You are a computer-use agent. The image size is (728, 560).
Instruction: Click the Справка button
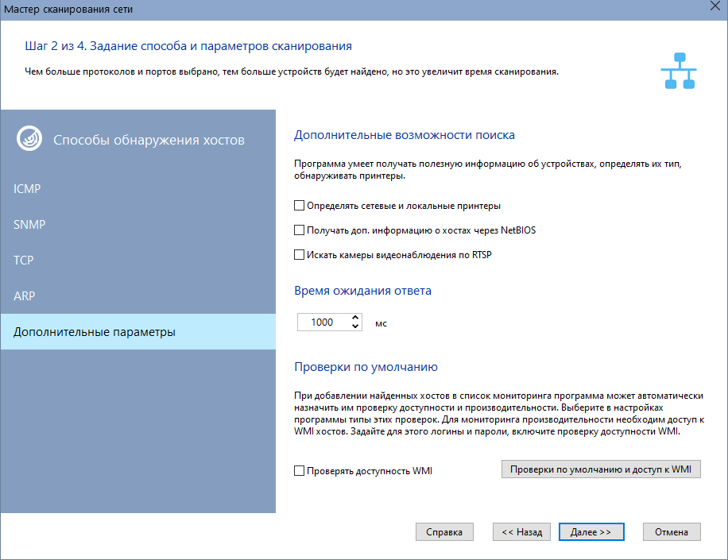[444, 531]
